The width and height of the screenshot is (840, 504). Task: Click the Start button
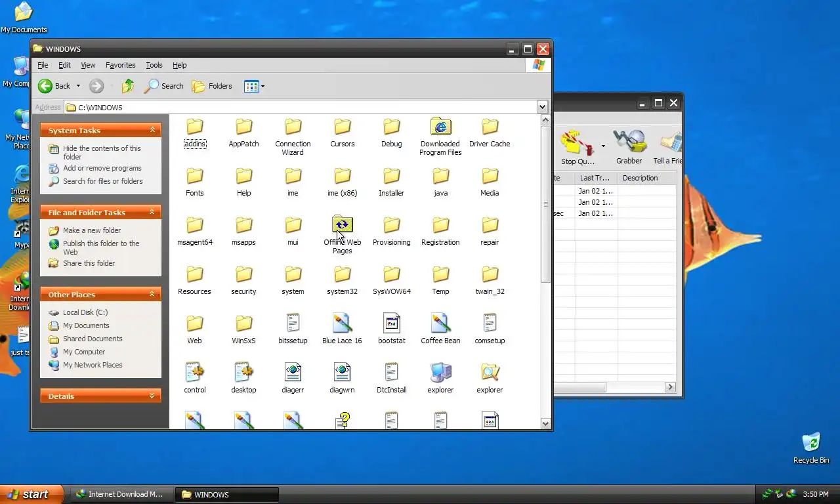pos(31,494)
